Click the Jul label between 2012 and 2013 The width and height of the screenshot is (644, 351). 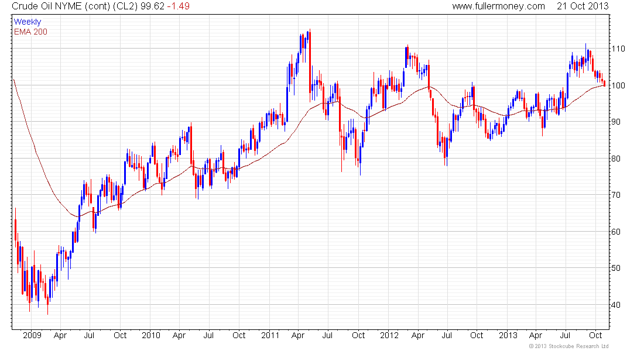pyautogui.click(x=447, y=335)
